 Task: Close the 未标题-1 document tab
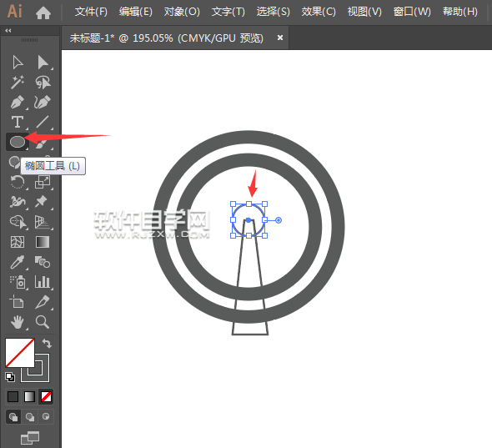[280, 38]
